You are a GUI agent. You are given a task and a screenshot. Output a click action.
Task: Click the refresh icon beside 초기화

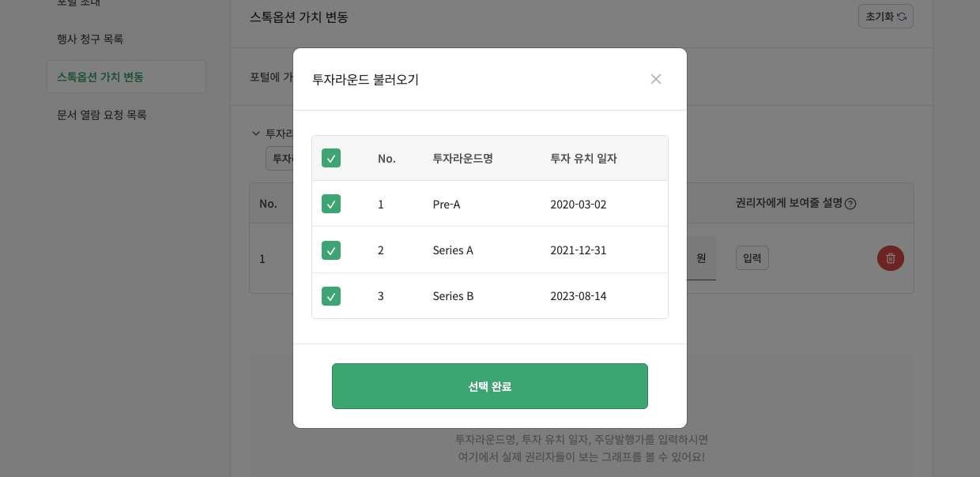click(903, 16)
